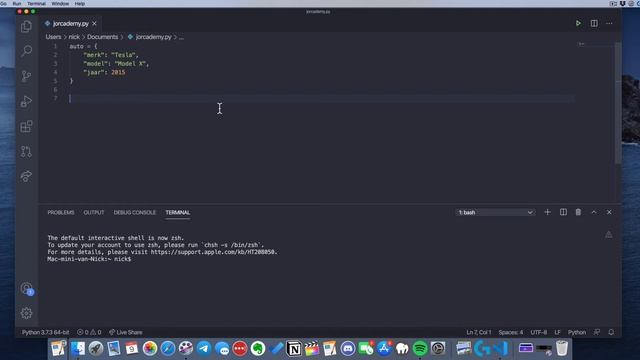Select the Python 3.7.3 64-bit interpreter status
This screenshot has width=640, height=360.
click(45, 332)
